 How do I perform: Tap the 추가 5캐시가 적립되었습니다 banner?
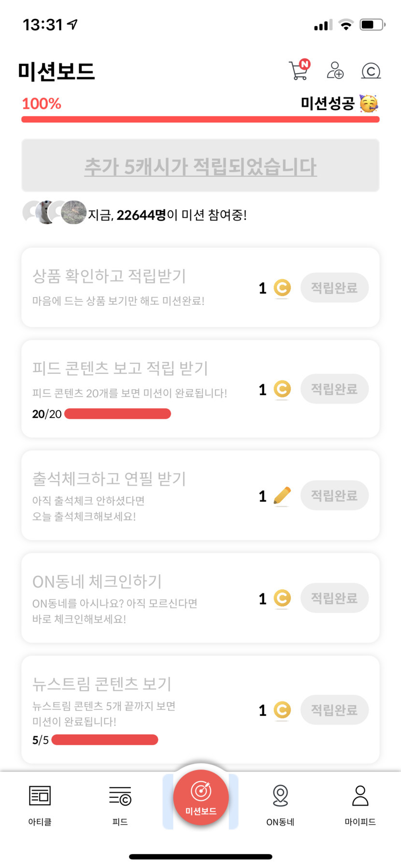[200, 166]
